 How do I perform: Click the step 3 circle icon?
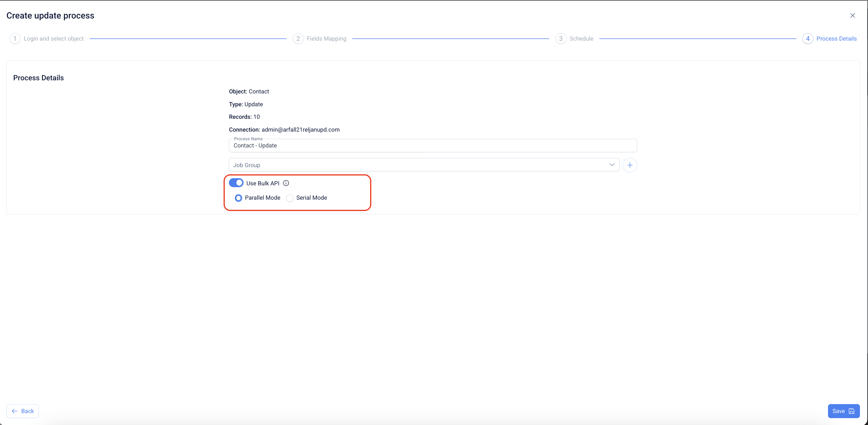point(561,39)
